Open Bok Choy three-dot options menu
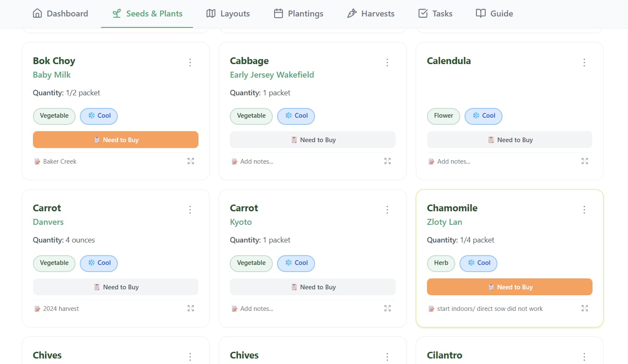The width and height of the screenshot is (628, 364). 190,62
